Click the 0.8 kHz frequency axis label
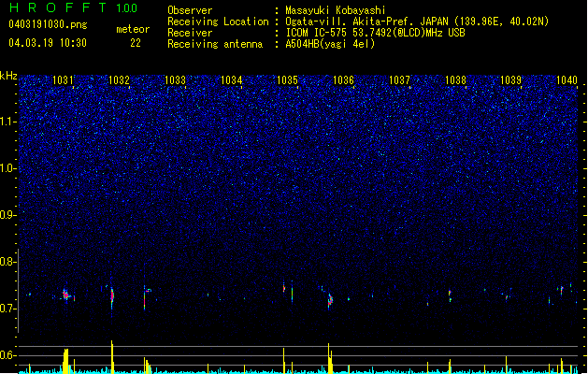The height and width of the screenshot is (374, 588). point(7,262)
